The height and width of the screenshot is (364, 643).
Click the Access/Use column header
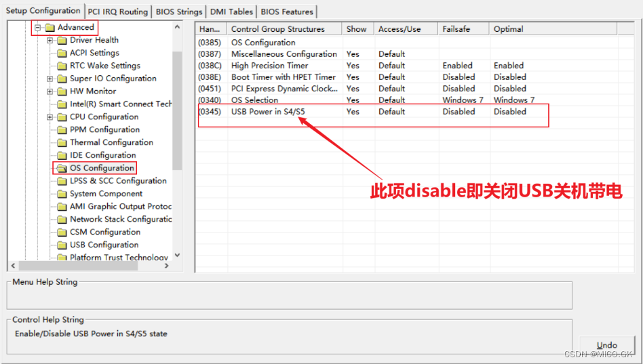pos(406,29)
